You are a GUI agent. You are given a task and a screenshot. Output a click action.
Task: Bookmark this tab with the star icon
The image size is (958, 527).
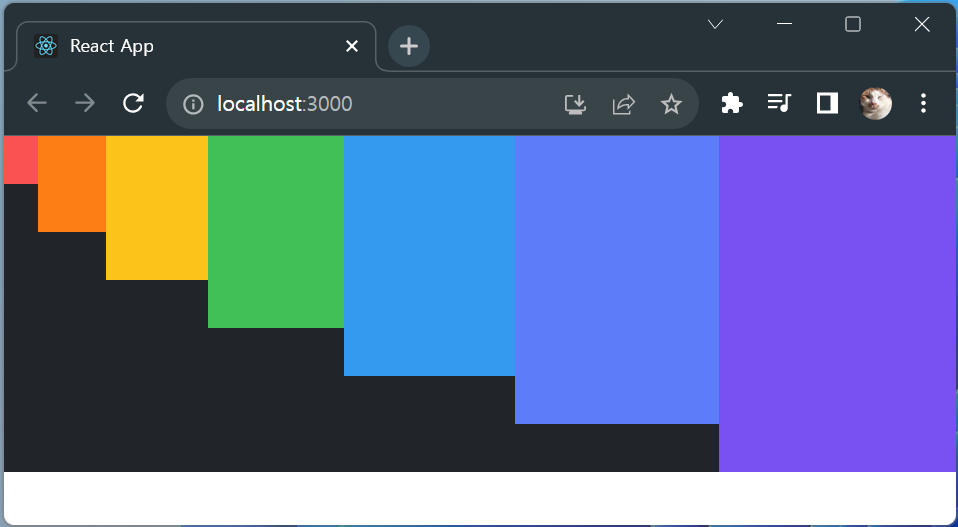(671, 104)
